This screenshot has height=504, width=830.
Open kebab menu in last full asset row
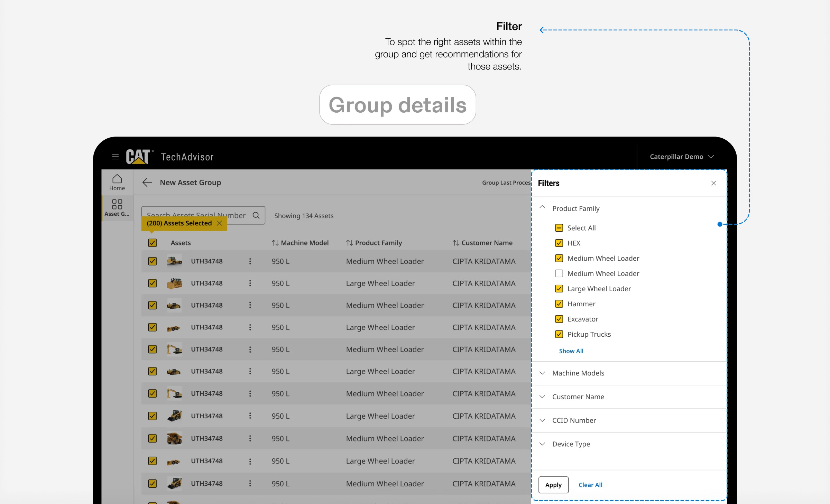(250, 484)
